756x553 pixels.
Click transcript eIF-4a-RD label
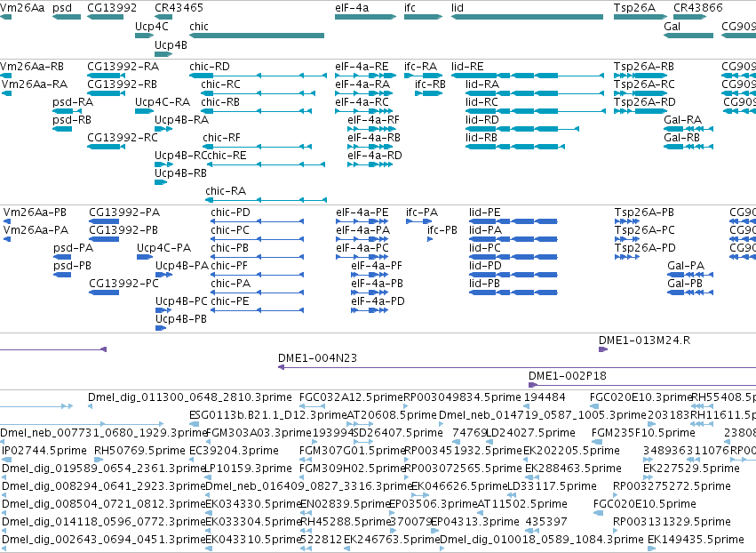coord(375,156)
